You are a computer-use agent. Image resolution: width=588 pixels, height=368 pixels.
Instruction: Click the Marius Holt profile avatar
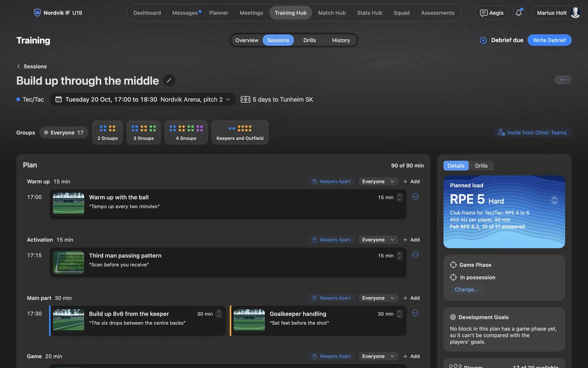point(575,13)
